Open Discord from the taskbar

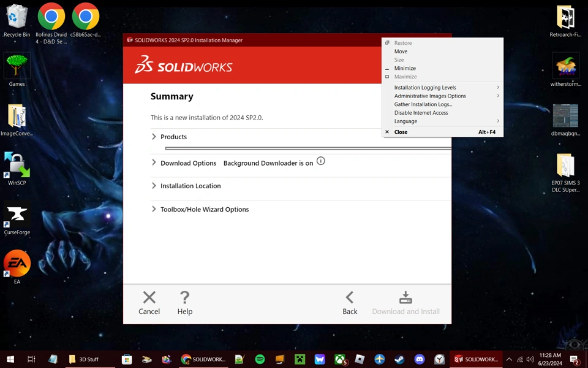pyautogui.click(x=420, y=359)
